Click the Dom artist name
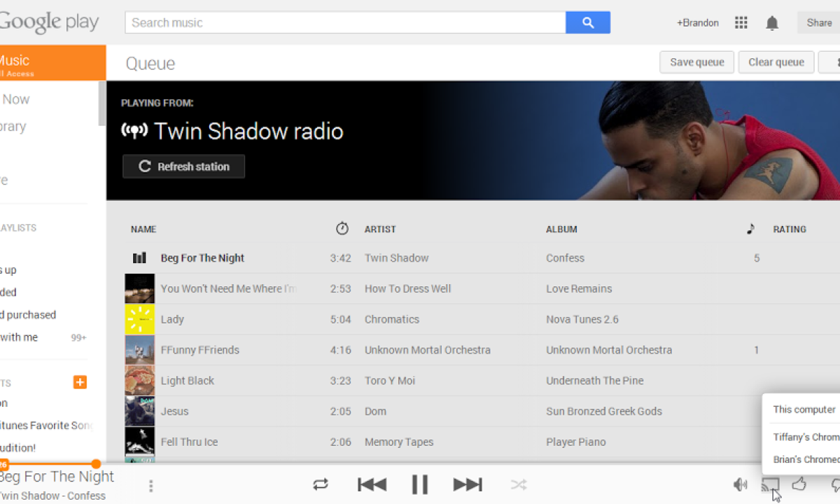 pos(375,412)
